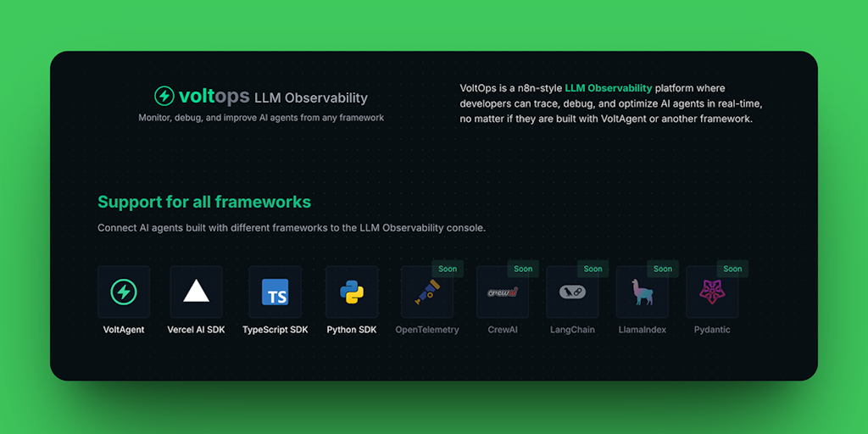868x434 pixels.
Task: Select the Vercel AI SDK triangle icon
Action: [x=196, y=292]
